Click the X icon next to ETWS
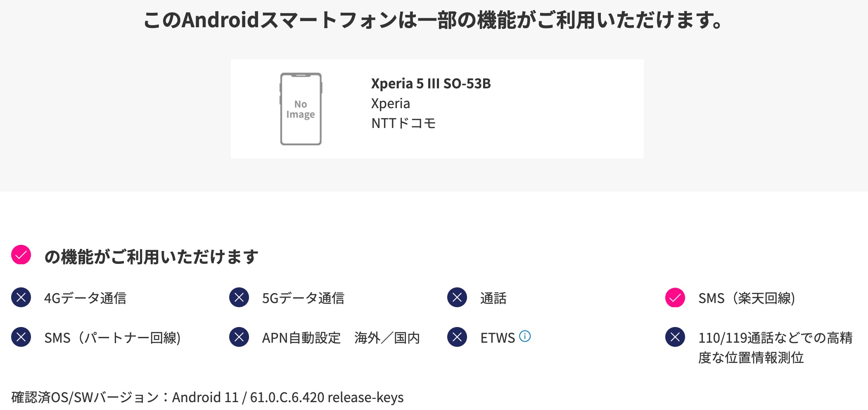The image size is (868, 410). (x=457, y=337)
